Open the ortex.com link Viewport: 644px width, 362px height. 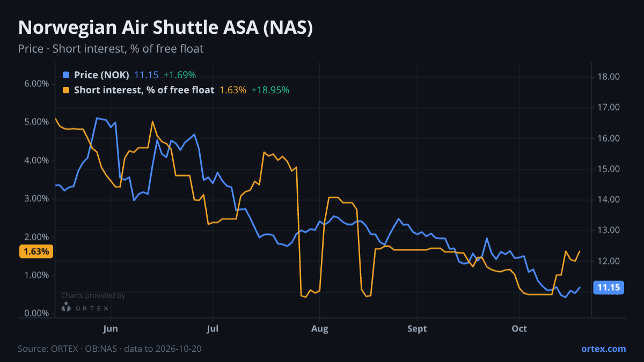click(x=603, y=349)
